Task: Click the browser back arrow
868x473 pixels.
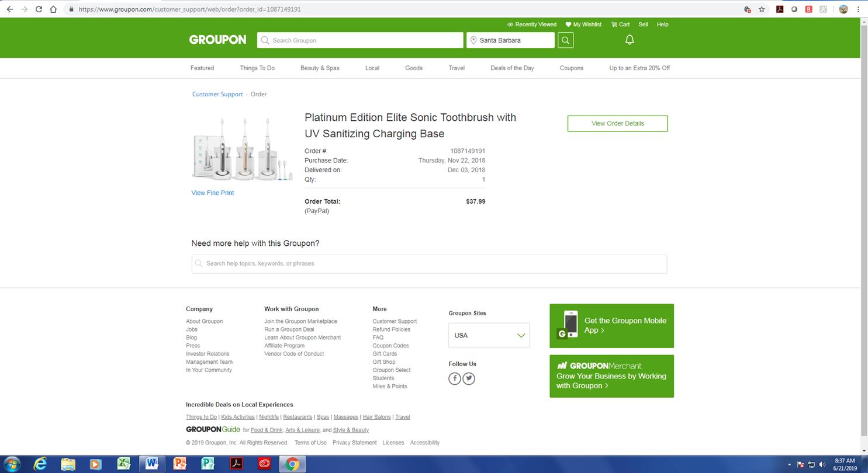Action: 9,9
